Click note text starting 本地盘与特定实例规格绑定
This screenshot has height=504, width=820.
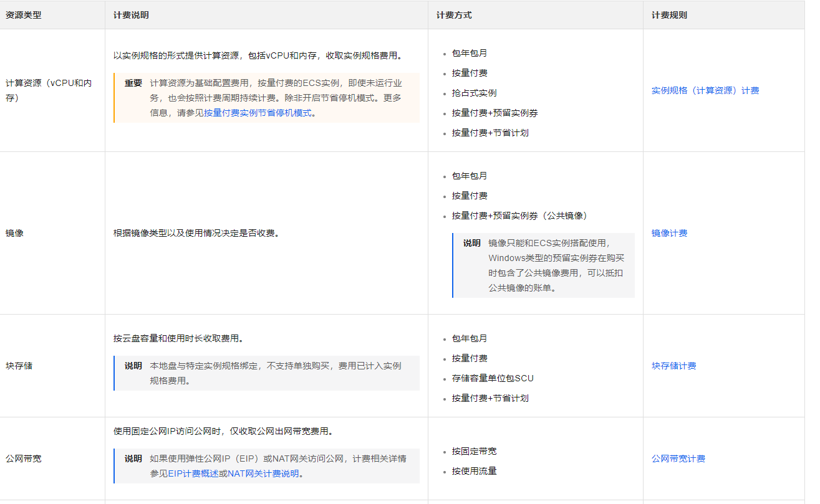276,373
